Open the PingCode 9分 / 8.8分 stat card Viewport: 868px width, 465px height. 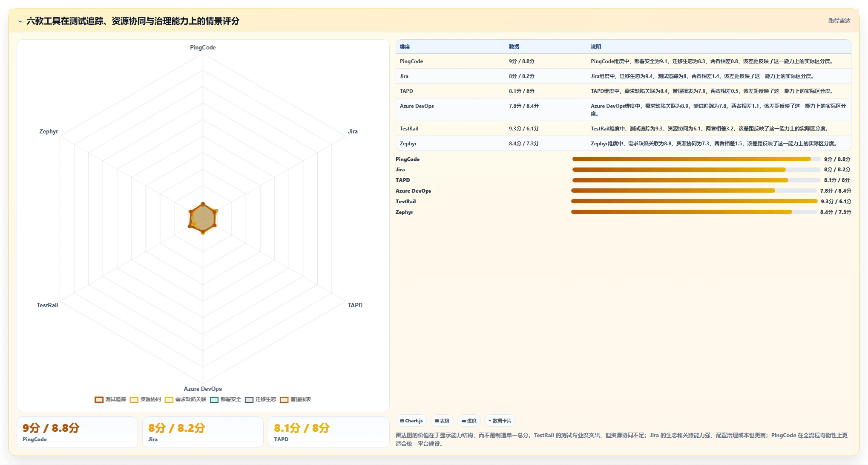point(77,432)
